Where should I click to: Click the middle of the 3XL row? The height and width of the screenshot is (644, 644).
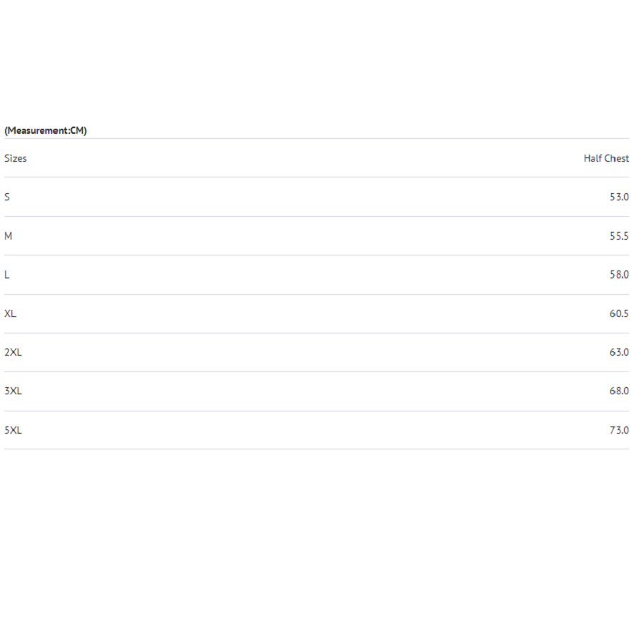[x=316, y=391]
